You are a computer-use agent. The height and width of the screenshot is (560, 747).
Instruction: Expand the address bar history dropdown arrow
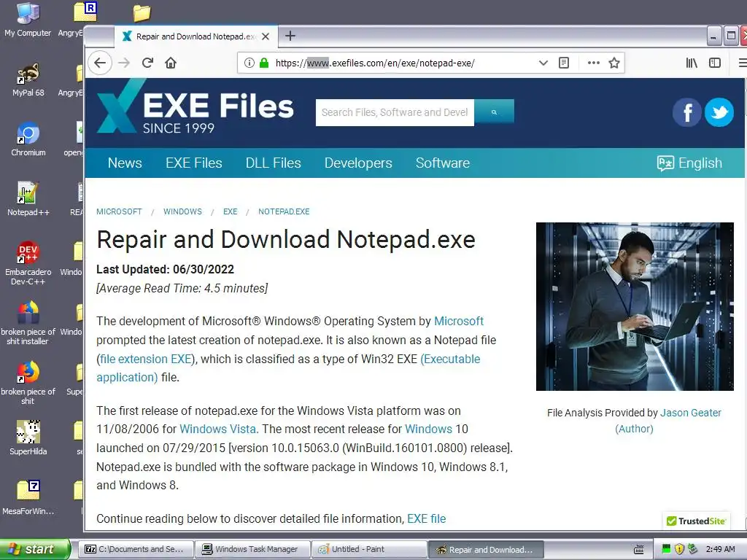click(543, 63)
